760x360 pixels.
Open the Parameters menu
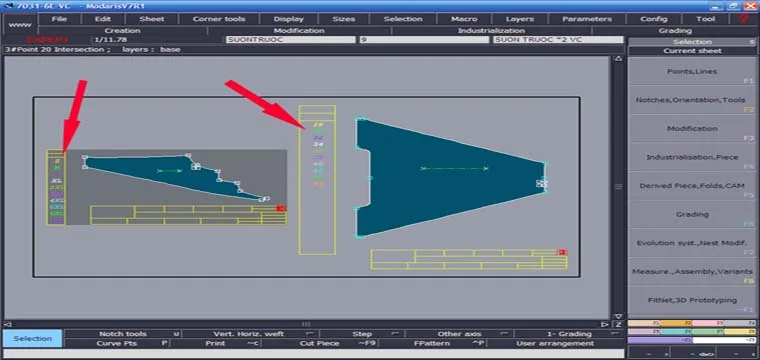pos(586,19)
